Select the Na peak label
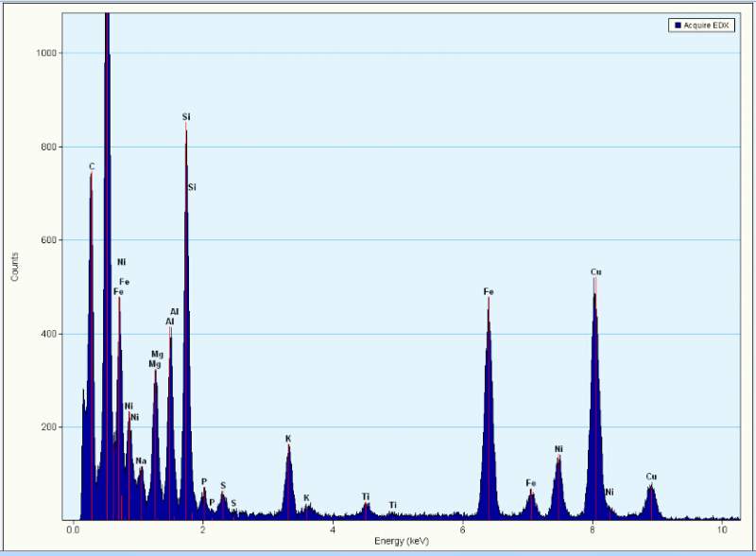756x556 pixels. [141, 460]
